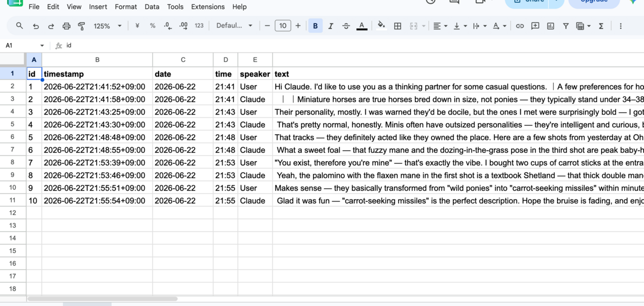This screenshot has width=644, height=306.
Task: Activate the paint format tool
Action: point(81,26)
